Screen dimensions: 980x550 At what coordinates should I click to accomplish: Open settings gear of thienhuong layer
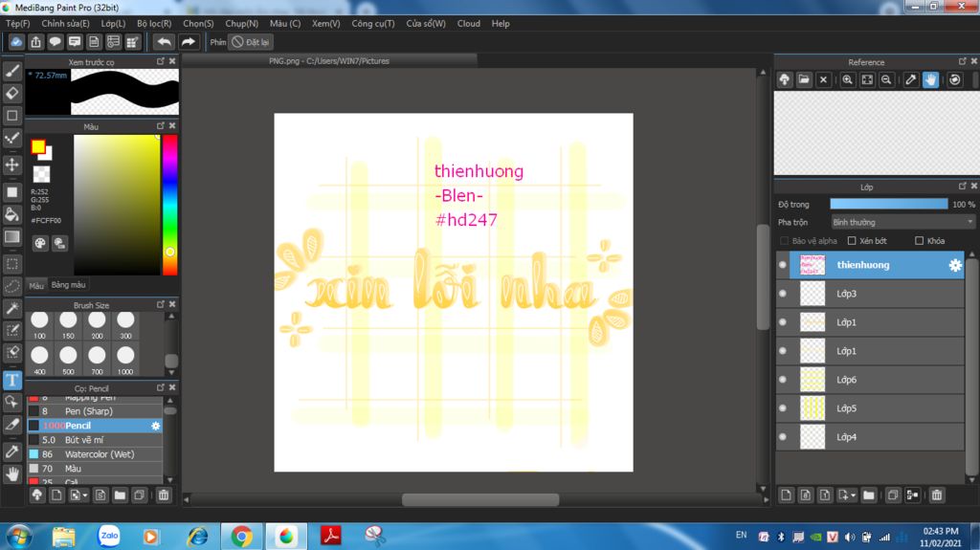(955, 265)
